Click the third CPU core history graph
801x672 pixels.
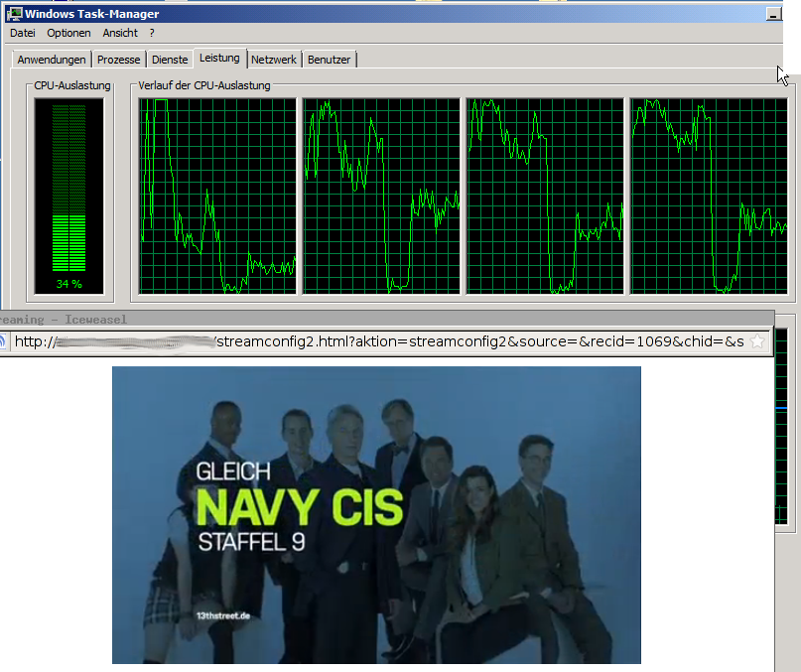pos(545,197)
